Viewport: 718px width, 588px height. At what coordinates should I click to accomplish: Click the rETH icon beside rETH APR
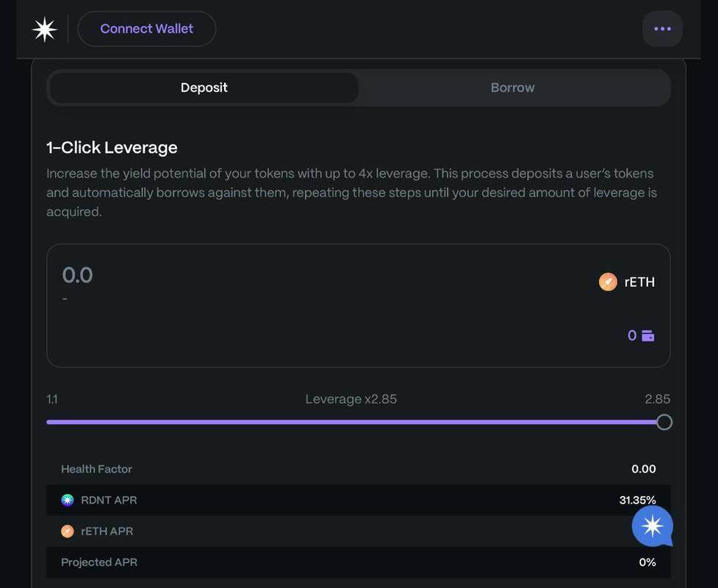(x=68, y=531)
